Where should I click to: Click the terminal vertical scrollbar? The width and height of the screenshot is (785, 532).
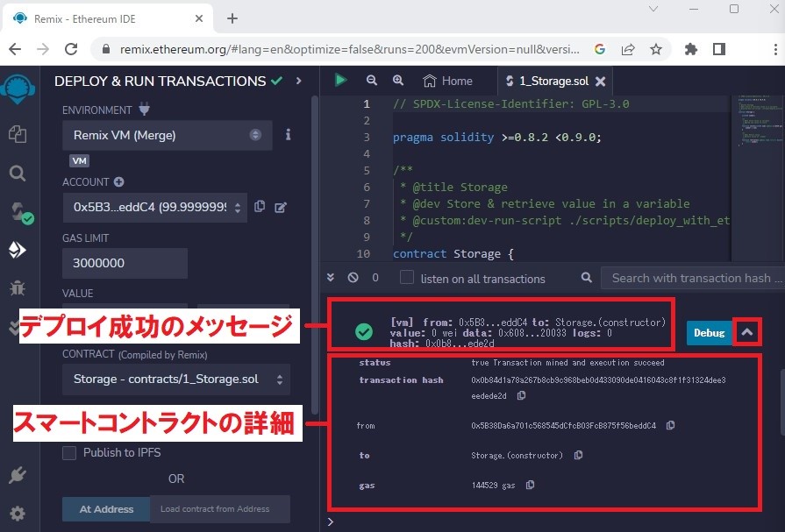tap(782, 403)
